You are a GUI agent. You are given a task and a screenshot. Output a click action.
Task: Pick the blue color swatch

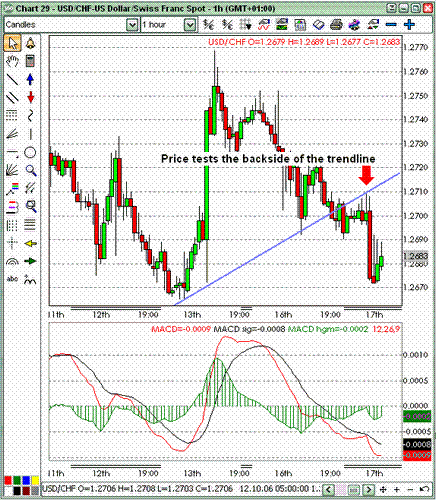point(26,480)
